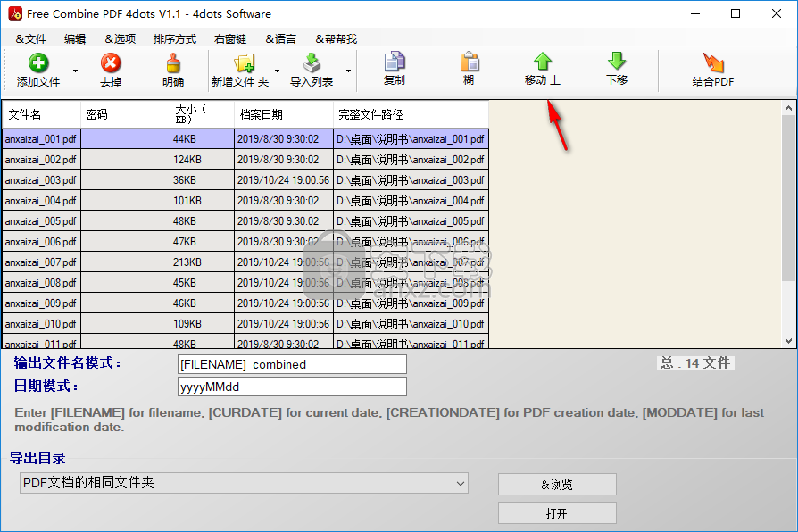Screen dimensions: 798x532
Task: Maximize the Free Combine PDF window
Action: (736, 13)
